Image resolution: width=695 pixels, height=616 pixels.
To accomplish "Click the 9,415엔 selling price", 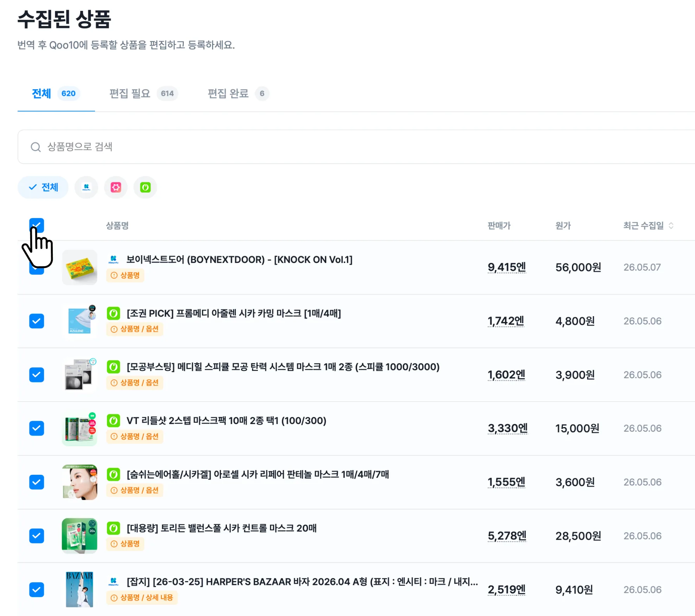I will (507, 267).
